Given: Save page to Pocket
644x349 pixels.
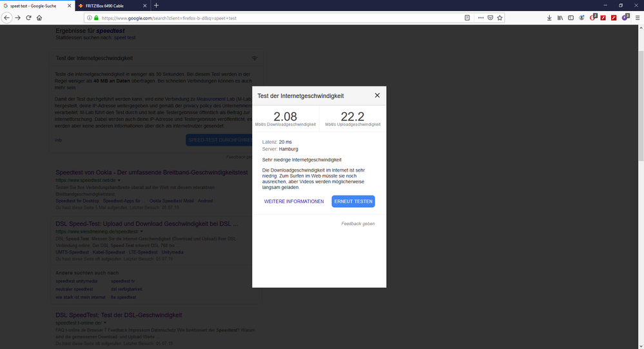Looking at the screenshot, I should tap(490, 18).
